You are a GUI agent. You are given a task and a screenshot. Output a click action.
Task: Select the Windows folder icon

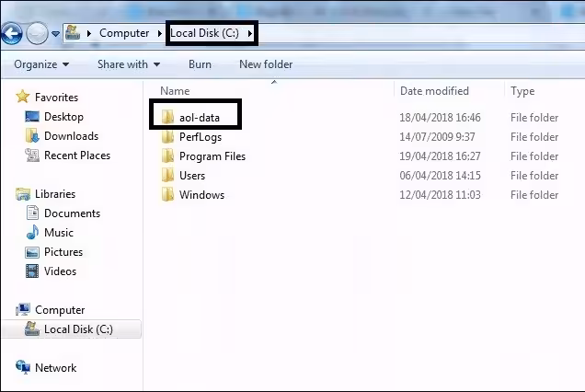pyautogui.click(x=168, y=195)
